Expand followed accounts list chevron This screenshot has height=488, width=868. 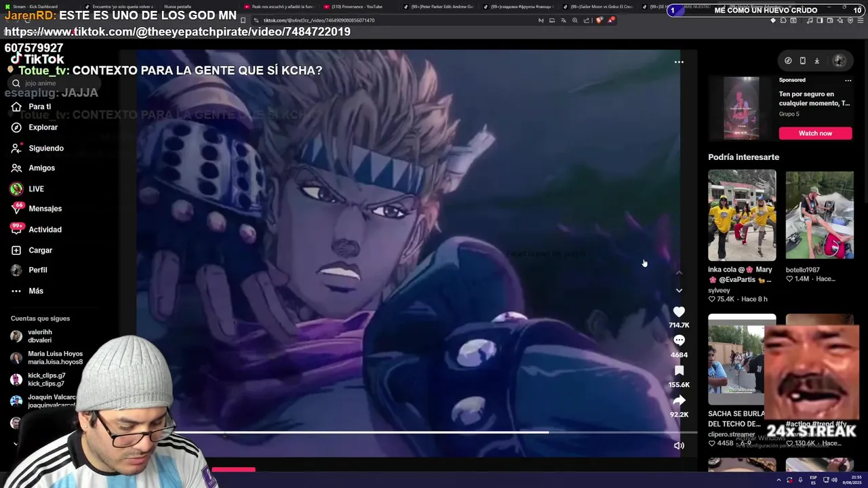16,444
